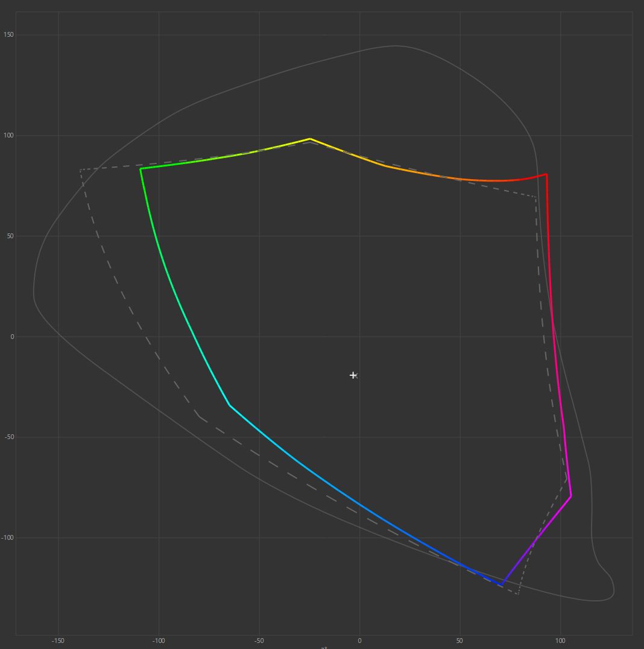Click the dashed reference gamut's green corner
The image size is (644, 649).
click(81, 170)
